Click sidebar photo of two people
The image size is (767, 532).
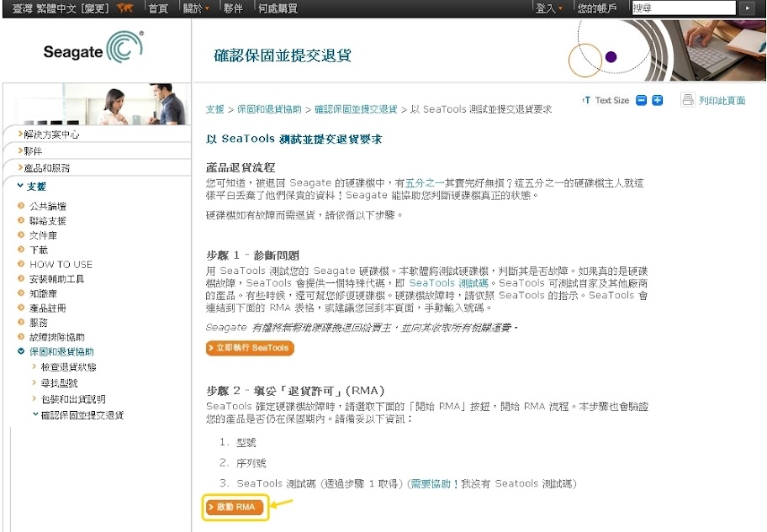point(102,103)
